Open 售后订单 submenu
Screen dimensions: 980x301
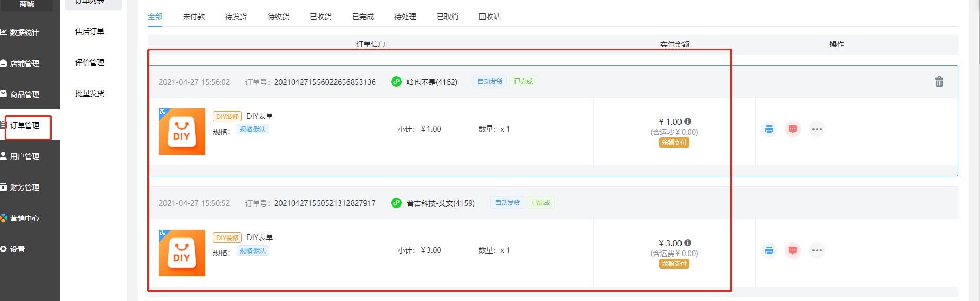tap(90, 31)
